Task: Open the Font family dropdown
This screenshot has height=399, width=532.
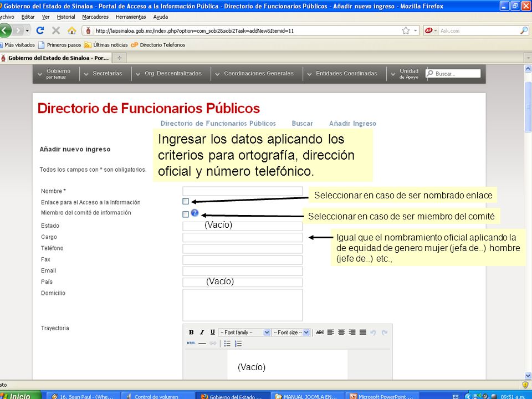Action: pos(244,332)
